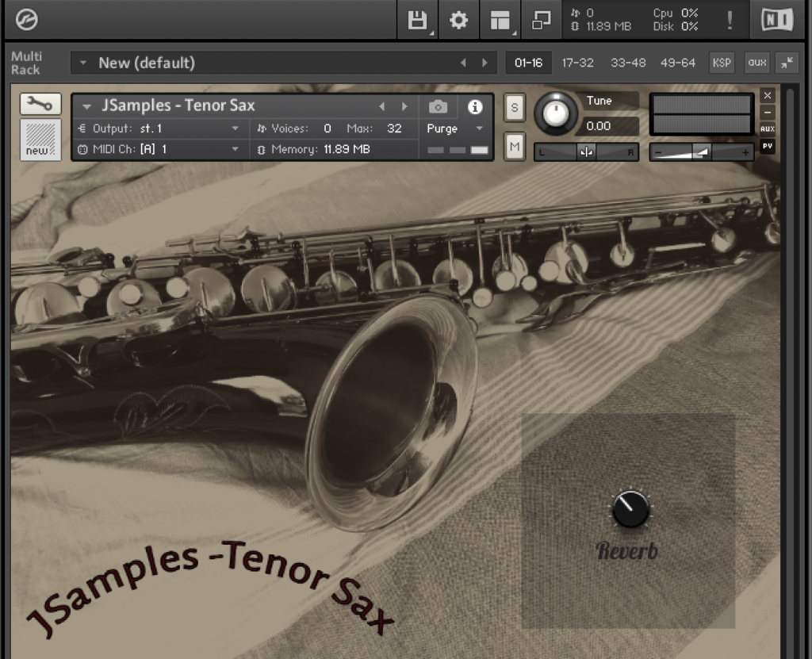This screenshot has width=812, height=659.
Task: Click the instrument 'new' thumbnail icon
Action: point(40,140)
